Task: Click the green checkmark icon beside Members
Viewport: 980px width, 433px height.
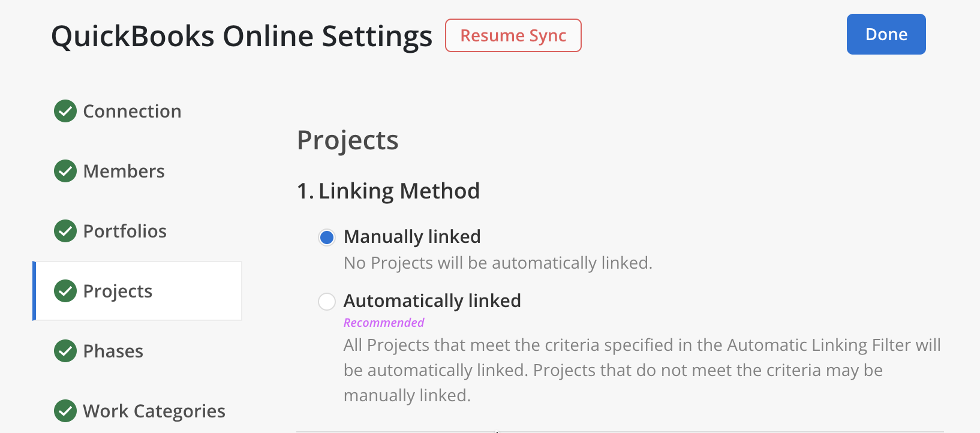Action: [x=65, y=171]
